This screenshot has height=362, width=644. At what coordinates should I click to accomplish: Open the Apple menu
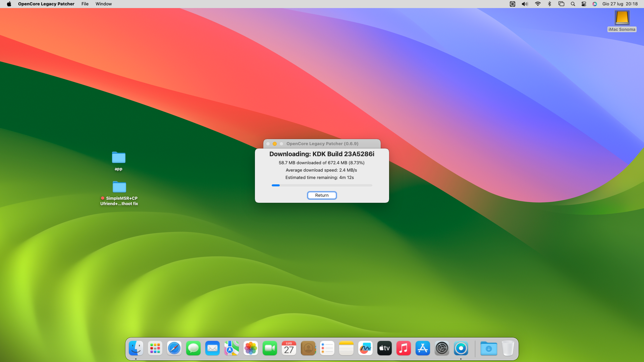coord(9,4)
